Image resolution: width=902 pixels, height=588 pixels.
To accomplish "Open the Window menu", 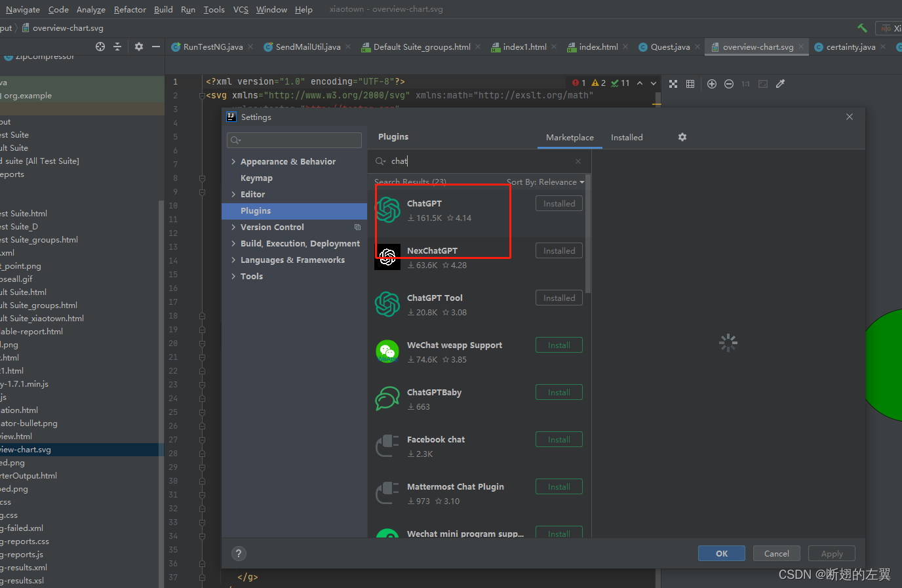I will pyautogui.click(x=271, y=9).
